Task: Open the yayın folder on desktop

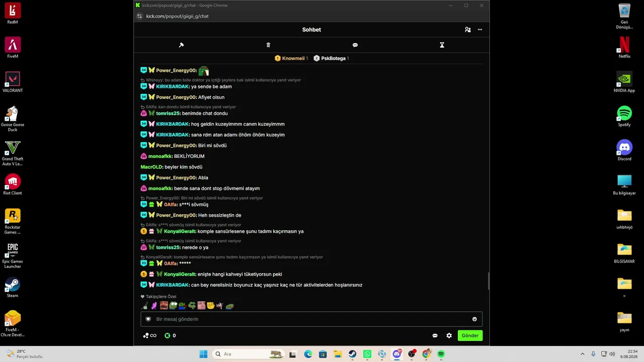Action: [x=624, y=321]
